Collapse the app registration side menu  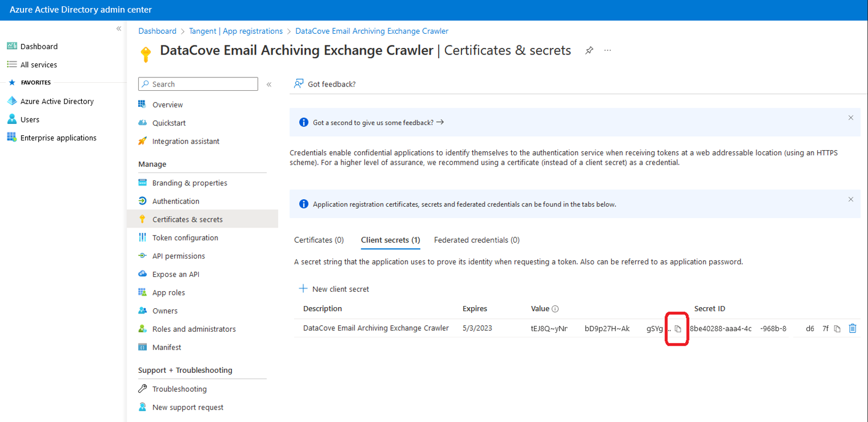(269, 84)
